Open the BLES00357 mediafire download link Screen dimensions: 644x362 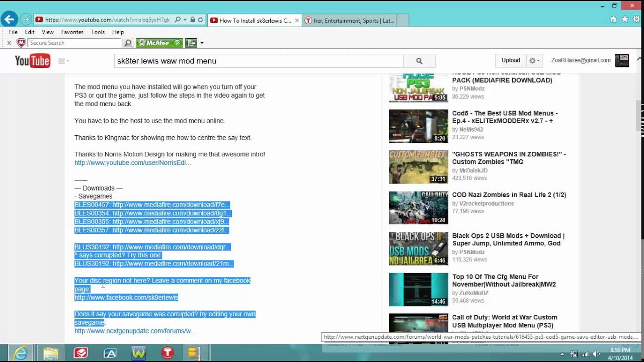171,230
